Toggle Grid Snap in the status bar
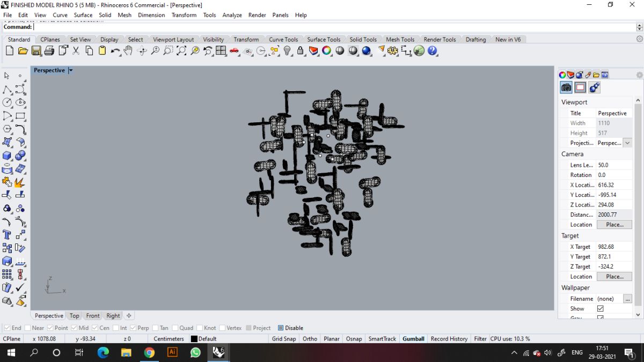 [284, 339]
